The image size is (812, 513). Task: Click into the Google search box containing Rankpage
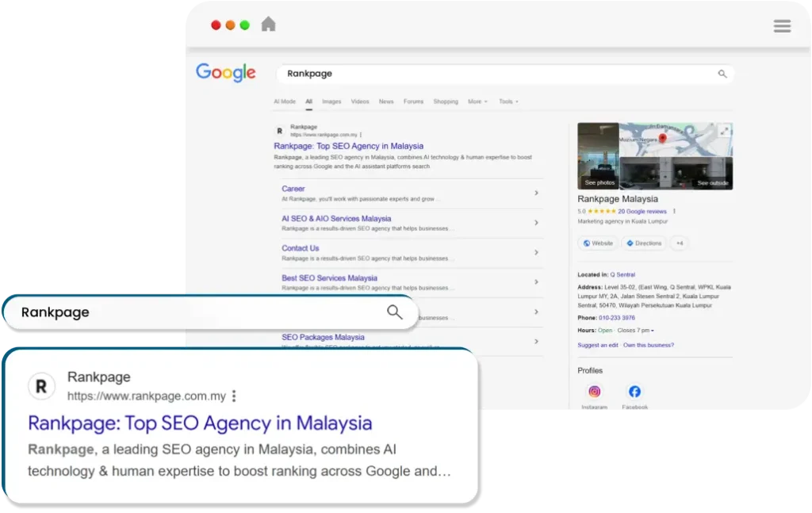505,74
